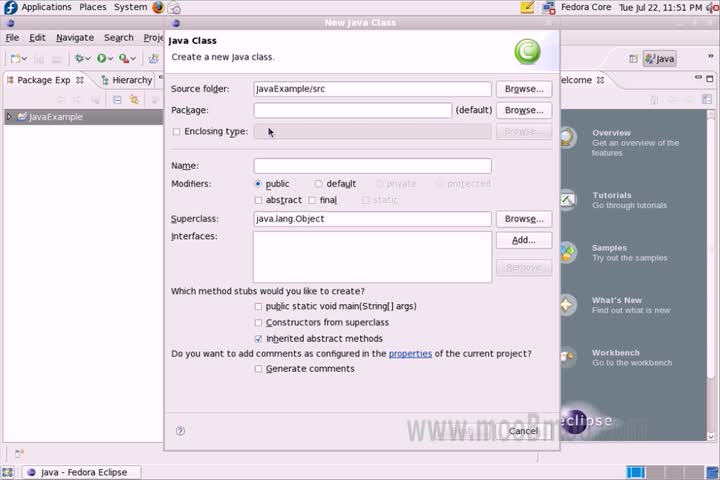The height and width of the screenshot is (480, 720).
Task: Click the Workbench icon on Welcome page
Action: (x=568, y=357)
